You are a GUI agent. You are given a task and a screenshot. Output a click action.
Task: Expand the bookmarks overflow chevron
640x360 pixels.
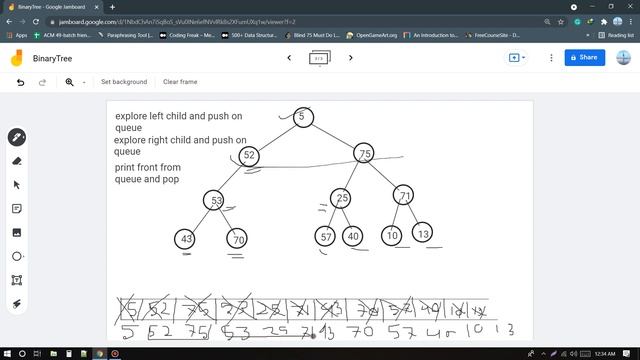point(588,36)
